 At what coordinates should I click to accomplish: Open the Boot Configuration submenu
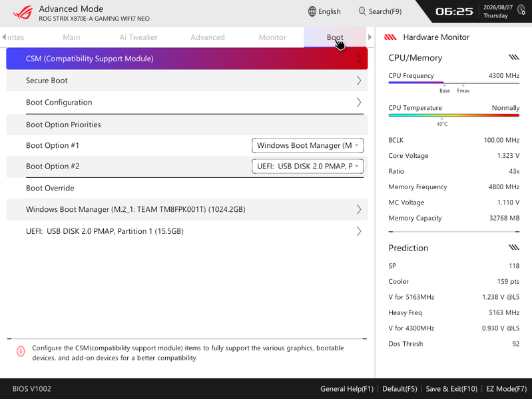tap(186, 103)
